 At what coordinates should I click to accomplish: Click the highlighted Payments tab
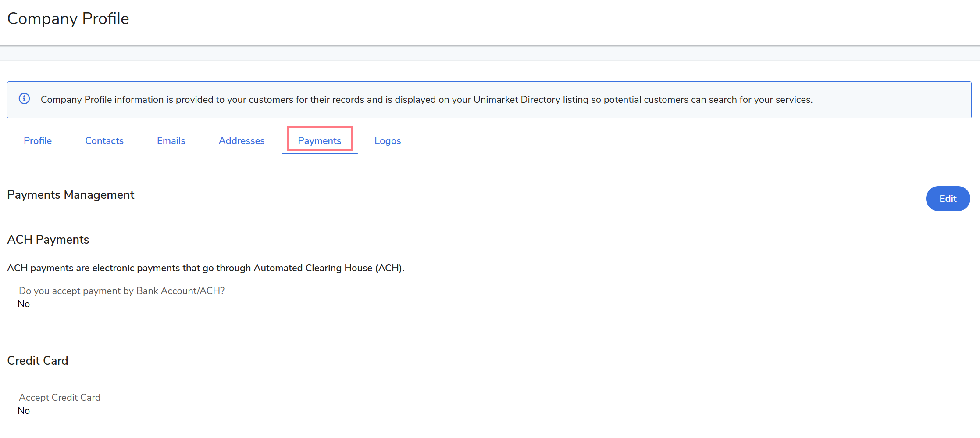(x=320, y=141)
